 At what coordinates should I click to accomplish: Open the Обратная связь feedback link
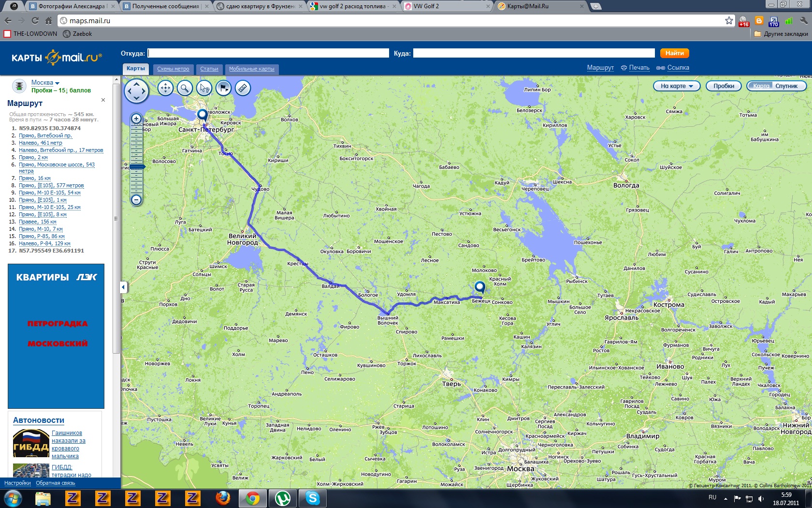tap(56, 483)
